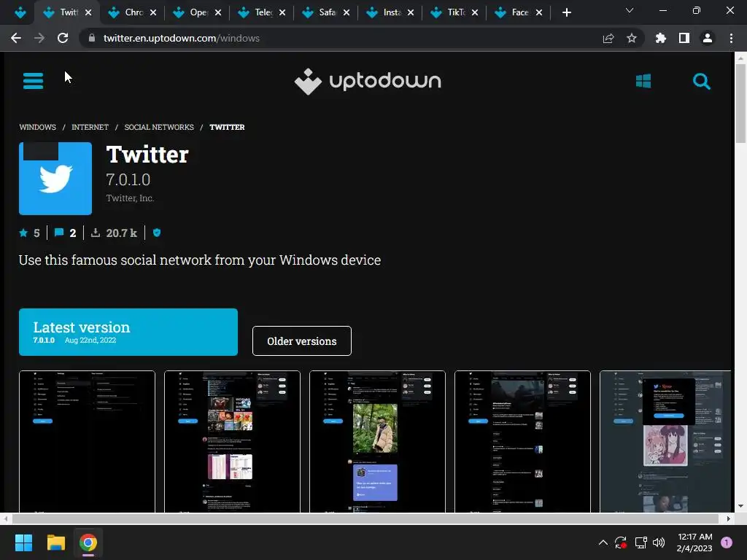
Task: Click the network tray icon
Action: pyautogui.click(x=640, y=542)
